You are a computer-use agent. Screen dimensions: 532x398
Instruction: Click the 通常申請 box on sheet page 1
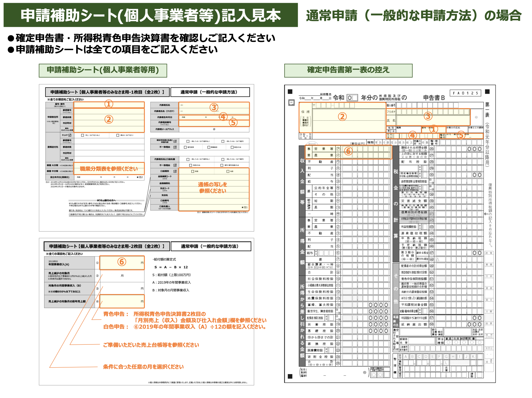click(x=210, y=92)
